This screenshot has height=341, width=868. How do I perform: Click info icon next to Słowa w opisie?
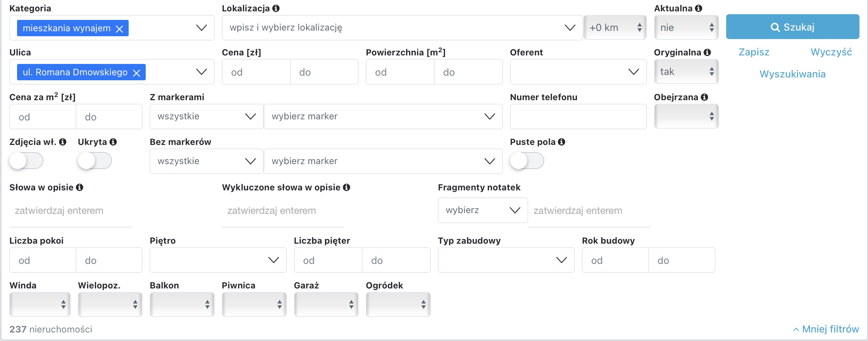tap(80, 187)
